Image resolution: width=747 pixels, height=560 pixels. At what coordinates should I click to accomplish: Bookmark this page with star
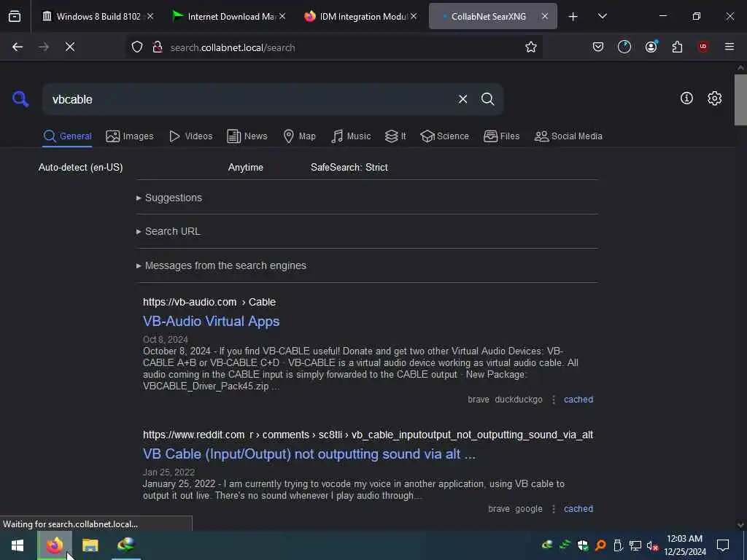[531, 47]
